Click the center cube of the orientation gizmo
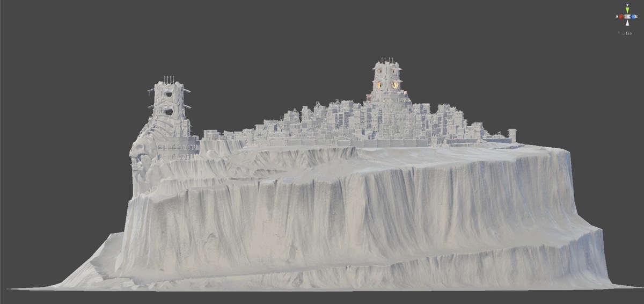 627,17
